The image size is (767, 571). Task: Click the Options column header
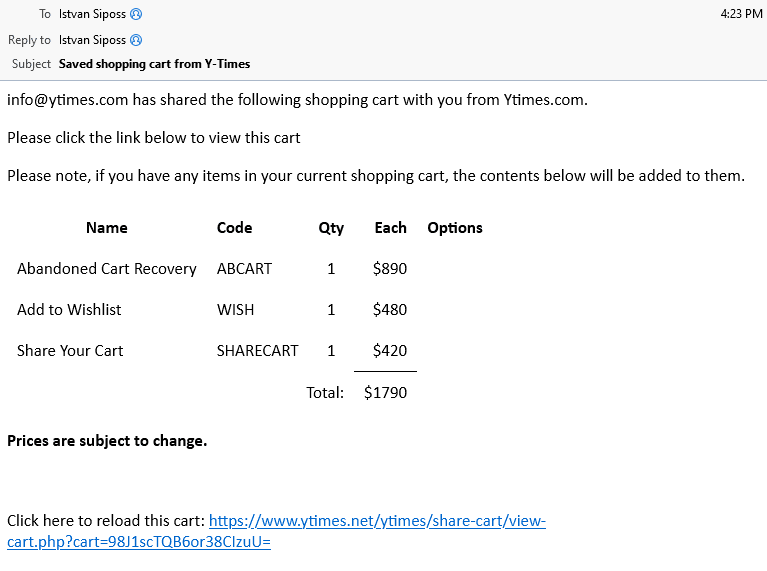tap(455, 228)
